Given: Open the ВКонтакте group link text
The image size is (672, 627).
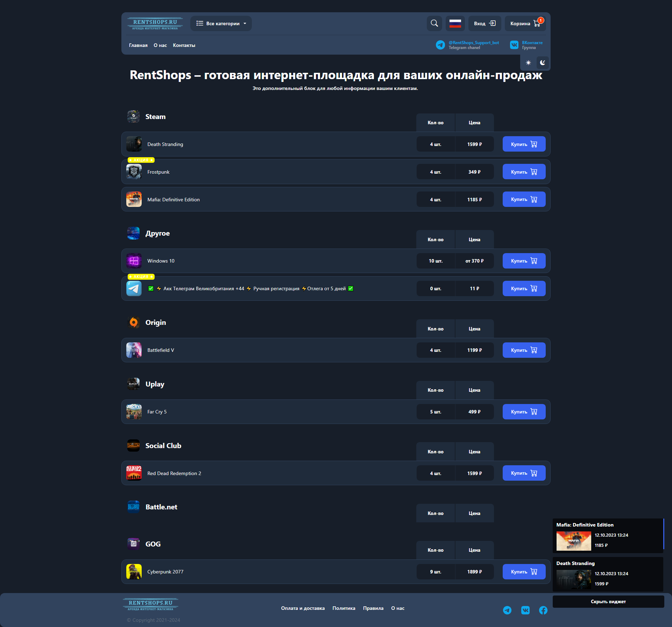Looking at the screenshot, I should click(x=532, y=43).
